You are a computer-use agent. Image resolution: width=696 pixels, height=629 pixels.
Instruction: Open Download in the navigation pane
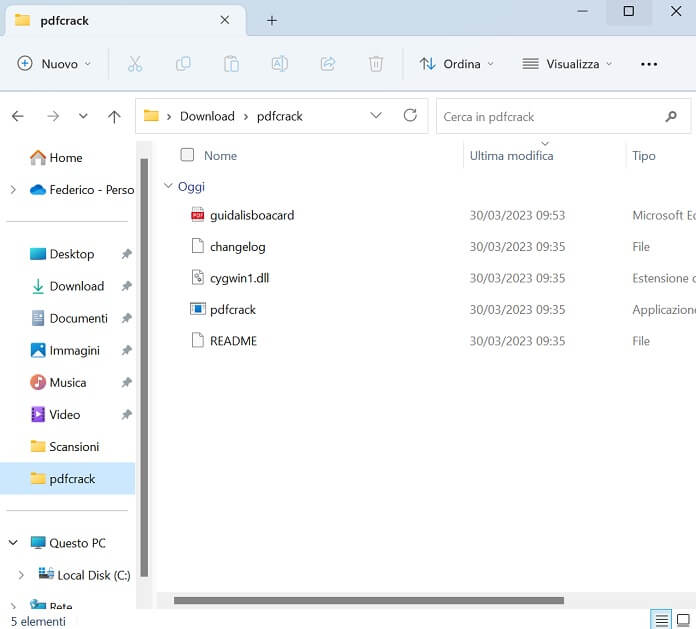coord(68,286)
